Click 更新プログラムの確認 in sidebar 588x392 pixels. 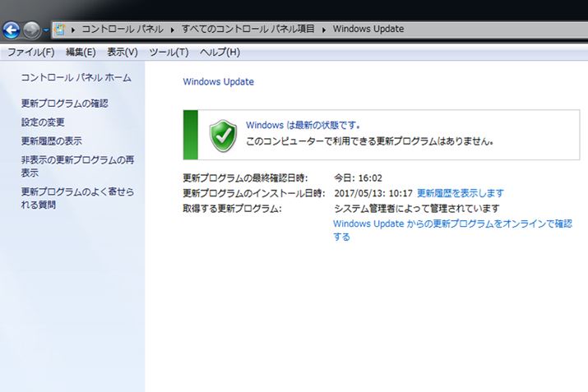click(64, 104)
